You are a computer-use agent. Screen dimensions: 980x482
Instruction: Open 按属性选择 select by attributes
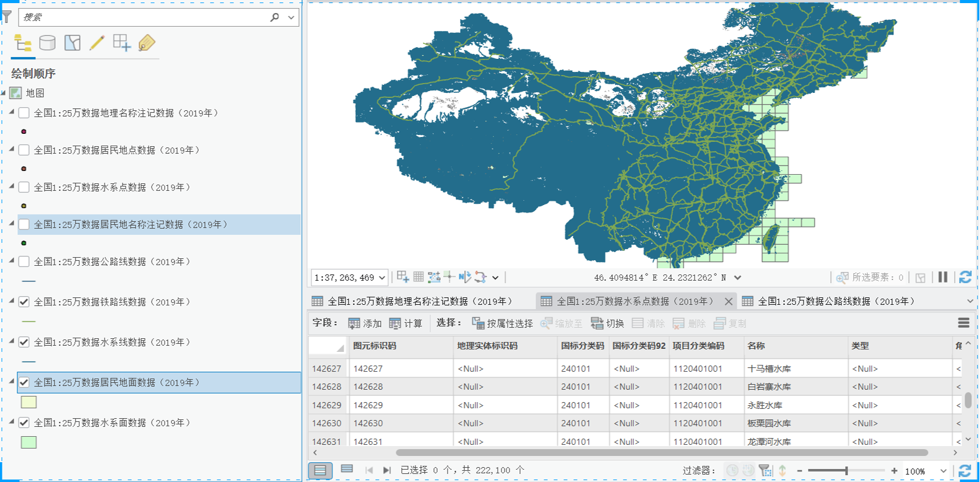pyautogui.click(x=502, y=323)
